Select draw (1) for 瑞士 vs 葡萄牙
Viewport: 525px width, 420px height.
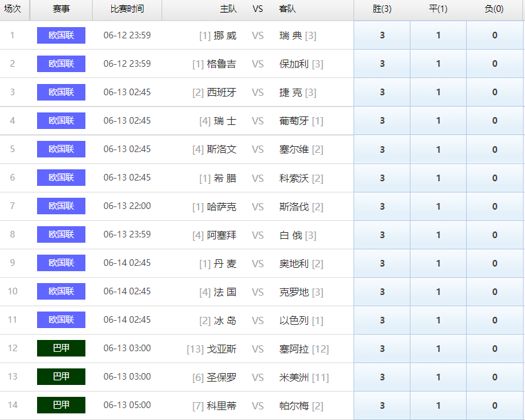pos(438,120)
